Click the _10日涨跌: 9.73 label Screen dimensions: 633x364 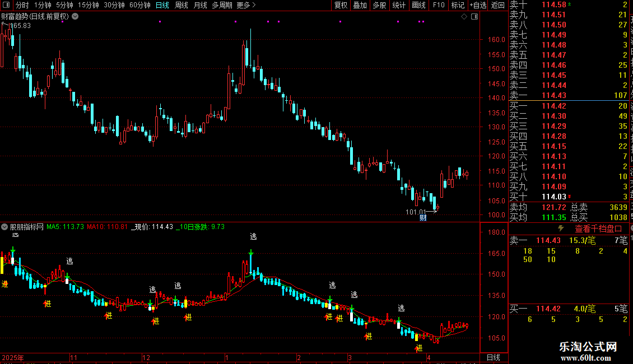point(200,227)
